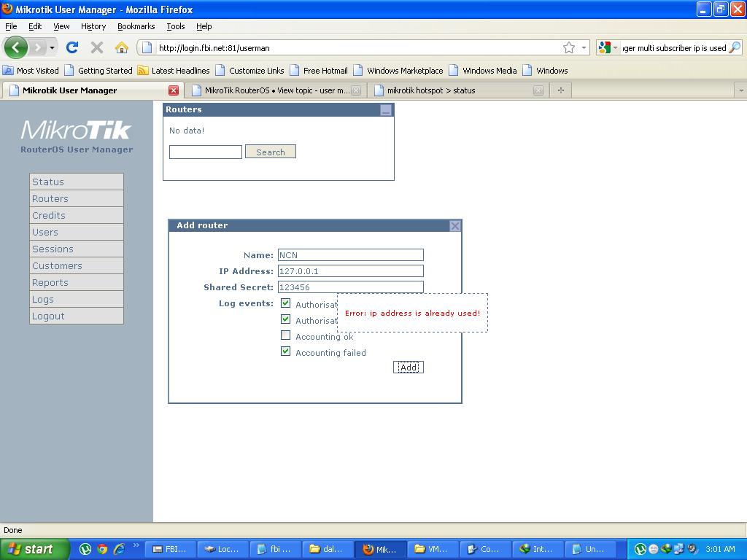This screenshot has height=560, width=747.
Task: Switch to VM folder taskbar window
Action: pyautogui.click(x=432, y=549)
